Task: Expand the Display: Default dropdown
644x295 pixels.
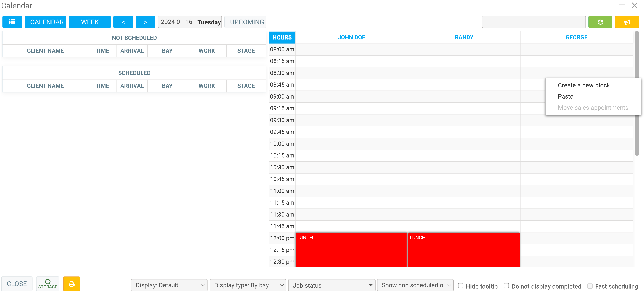Action: 169,285
